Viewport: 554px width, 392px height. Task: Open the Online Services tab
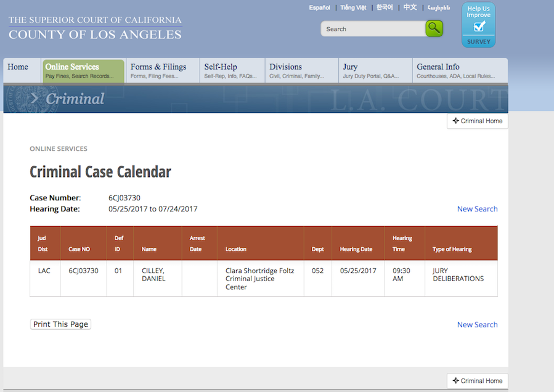[x=83, y=71]
